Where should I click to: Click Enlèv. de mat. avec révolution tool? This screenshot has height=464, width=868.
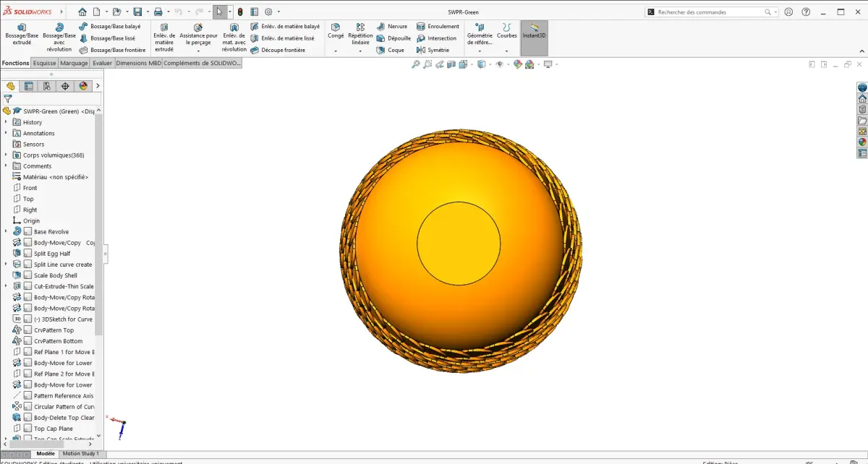234,38
